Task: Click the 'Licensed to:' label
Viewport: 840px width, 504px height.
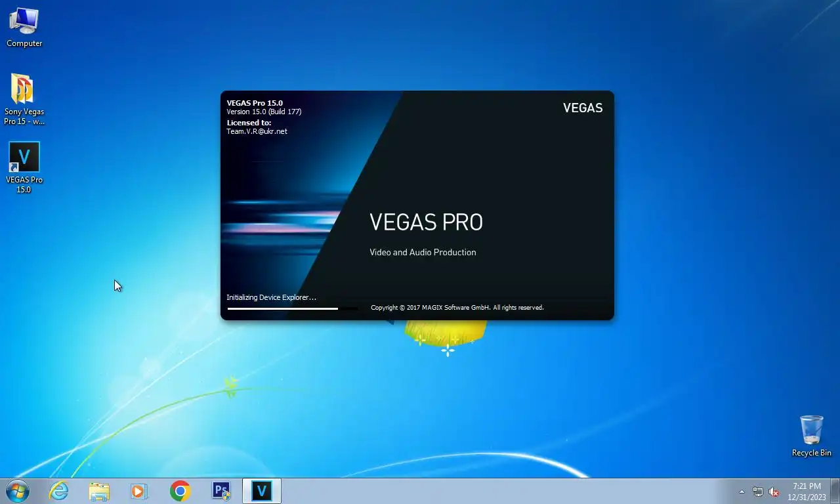Action: [x=249, y=123]
